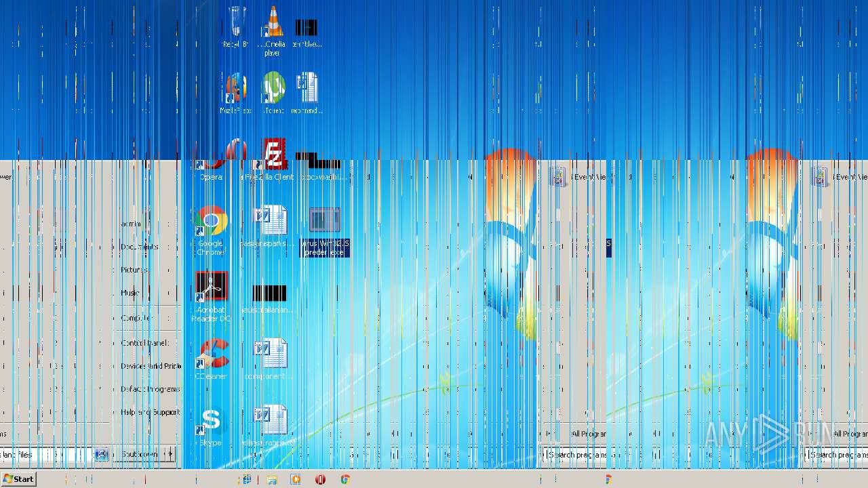Expand the Shut down options arrow
The height and width of the screenshot is (488, 868).
coord(170,454)
